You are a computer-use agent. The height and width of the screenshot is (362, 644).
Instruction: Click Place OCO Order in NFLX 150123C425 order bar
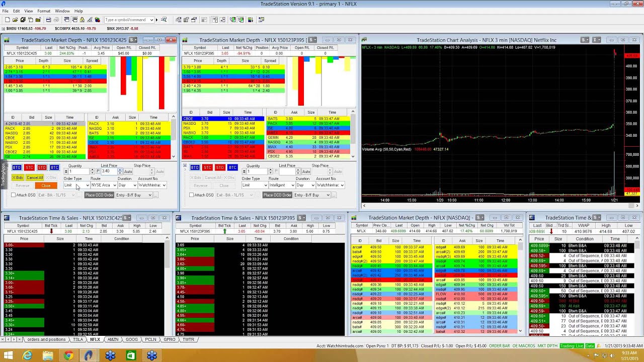pos(99,195)
